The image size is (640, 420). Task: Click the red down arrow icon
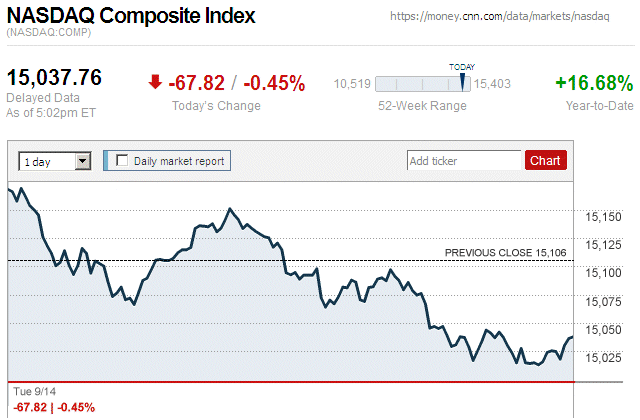point(155,83)
